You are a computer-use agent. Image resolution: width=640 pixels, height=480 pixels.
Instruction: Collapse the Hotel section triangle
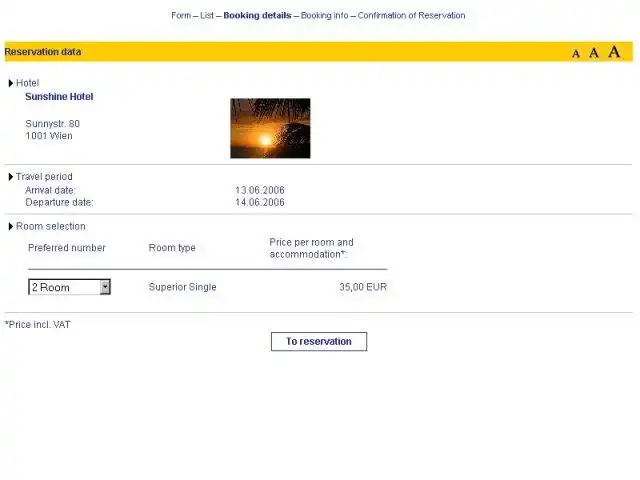pos(11,83)
